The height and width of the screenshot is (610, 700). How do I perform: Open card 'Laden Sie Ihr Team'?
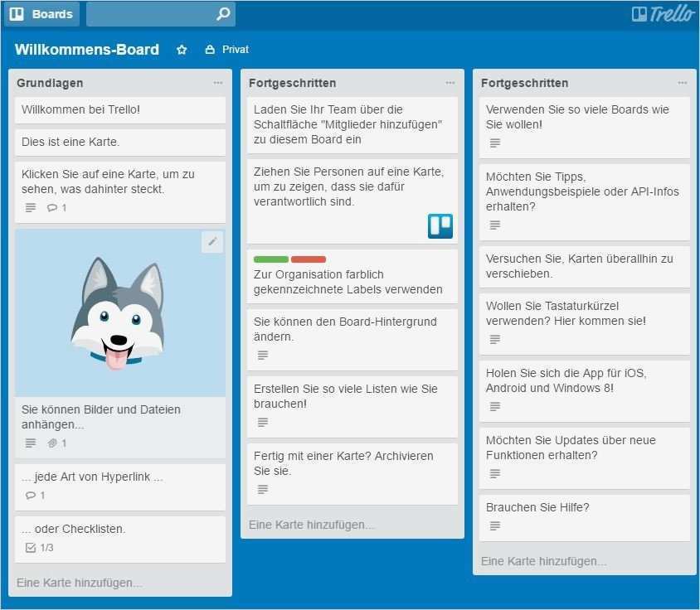(352, 125)
